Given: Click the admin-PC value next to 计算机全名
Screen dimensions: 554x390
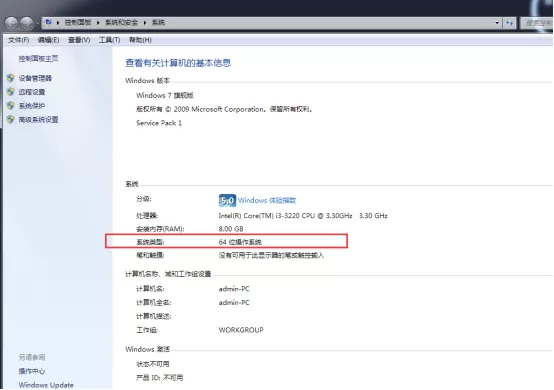Looking at the screenshot, I should 234,303.
